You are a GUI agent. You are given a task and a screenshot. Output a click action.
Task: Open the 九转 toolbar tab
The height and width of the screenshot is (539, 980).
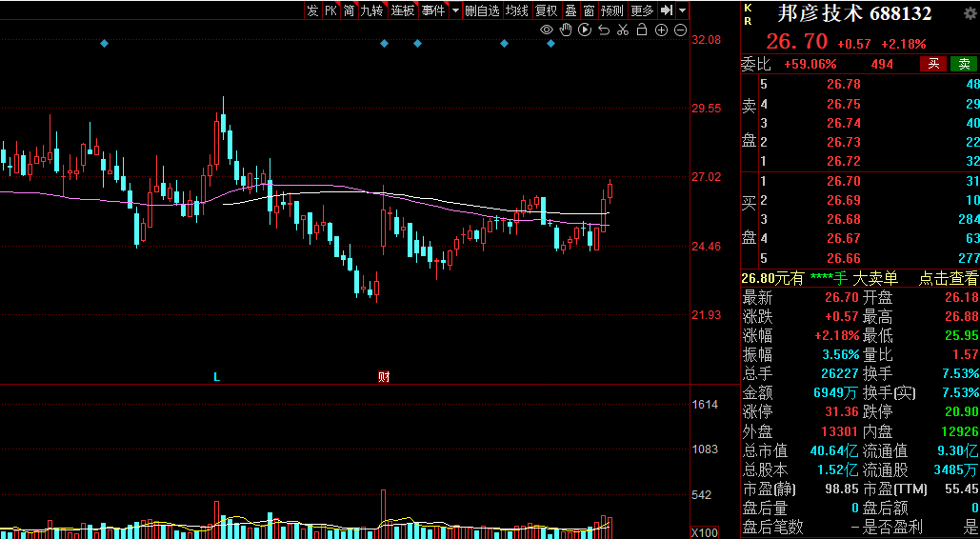pyautogui.click(x=371, y=10)
